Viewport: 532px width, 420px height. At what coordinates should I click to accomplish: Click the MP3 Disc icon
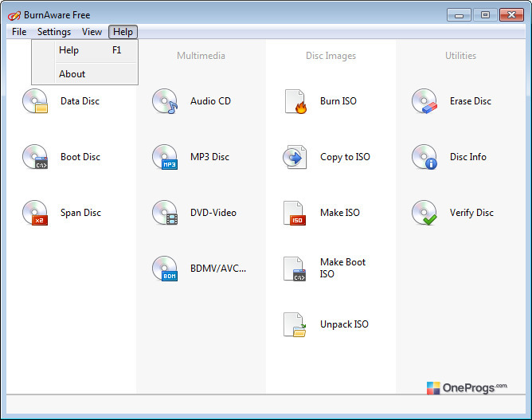point(165,156)
